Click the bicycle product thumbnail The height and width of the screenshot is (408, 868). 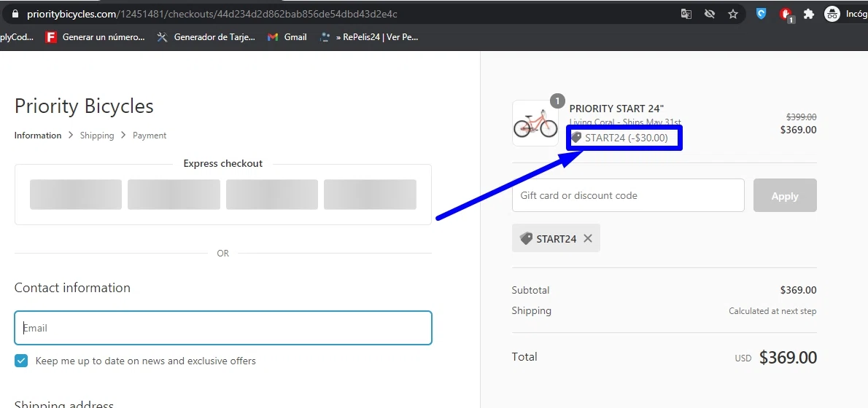535,123
